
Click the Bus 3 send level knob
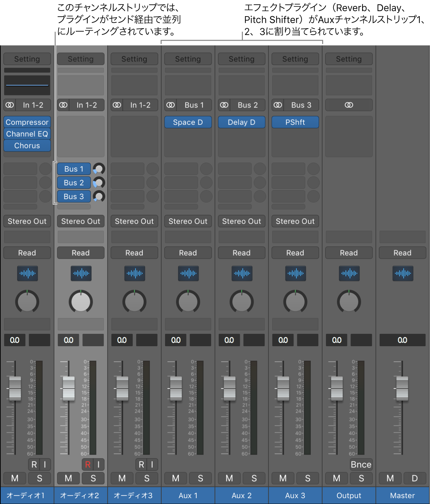tap(99, 196)
